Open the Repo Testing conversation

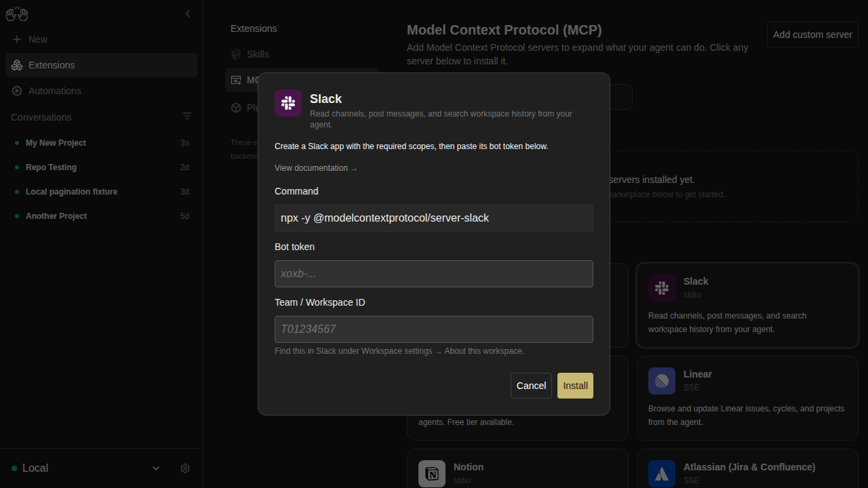click(x=102, y=167)
